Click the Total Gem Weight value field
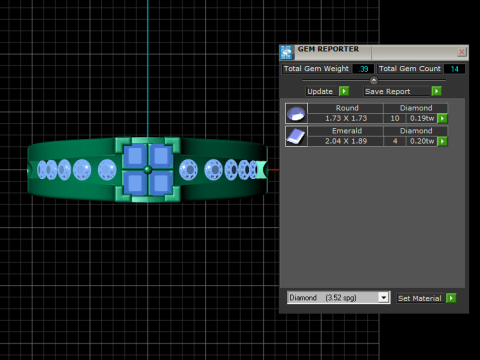This screenshot has width=480, height=360. [363, 69]
